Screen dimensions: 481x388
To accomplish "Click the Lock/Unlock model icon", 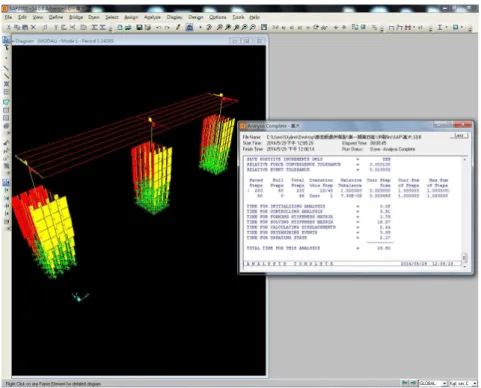I will pyautogui.click(x=189, y=27).
